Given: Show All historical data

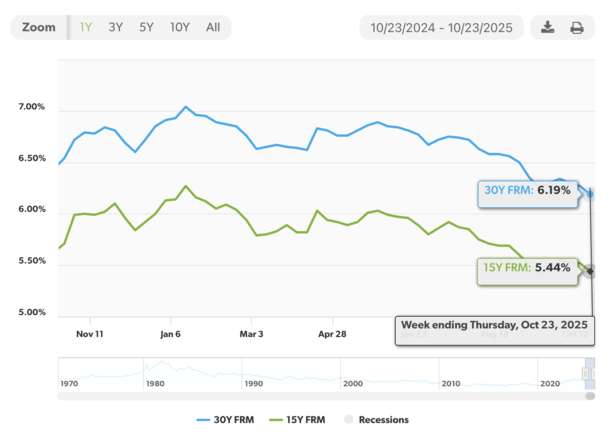Looking at the screenshot, I should point(213,27).
